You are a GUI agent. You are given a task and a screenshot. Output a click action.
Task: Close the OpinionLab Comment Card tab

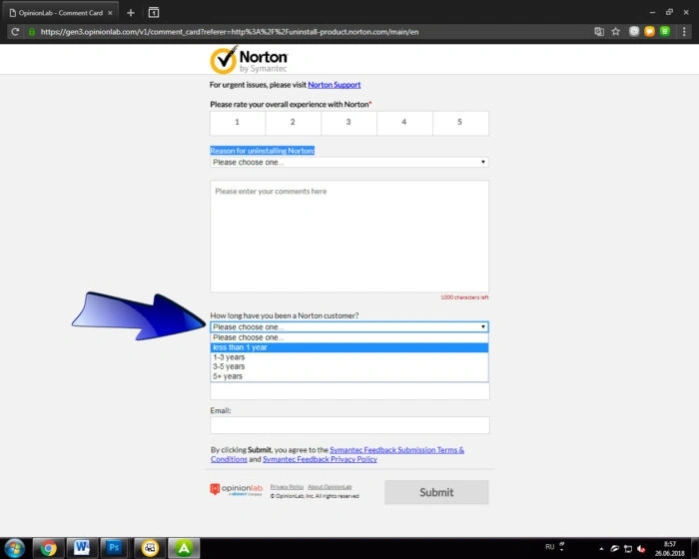coord(110,13)
